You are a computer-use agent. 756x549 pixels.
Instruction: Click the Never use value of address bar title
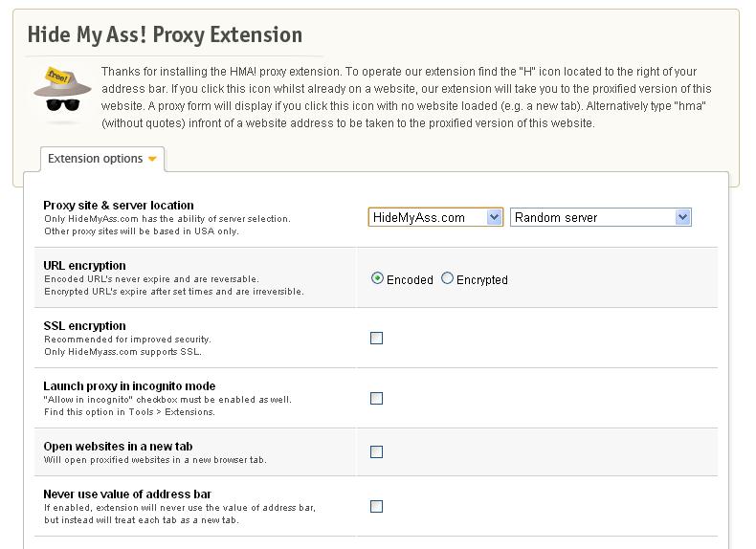(x=127, y=494)
